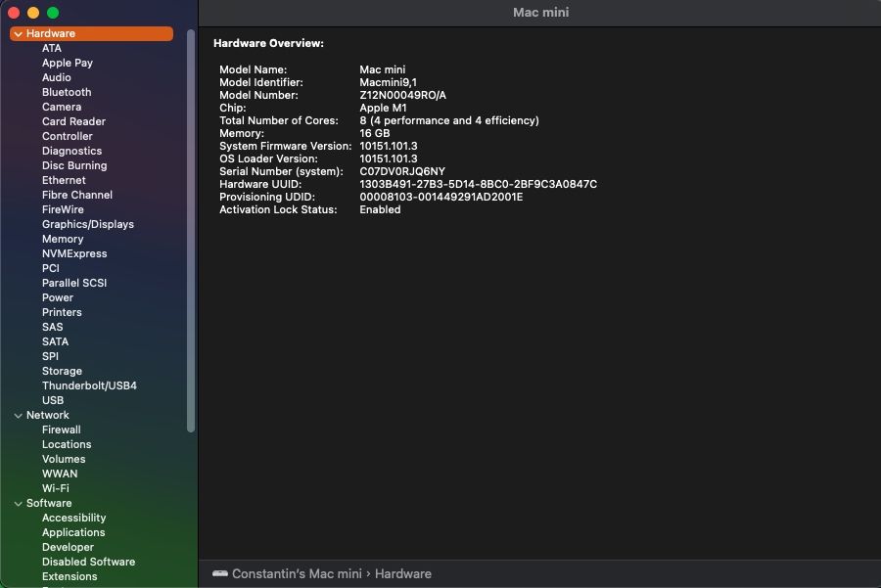Click the 'Model Name:' label

(x=253, y=69)
